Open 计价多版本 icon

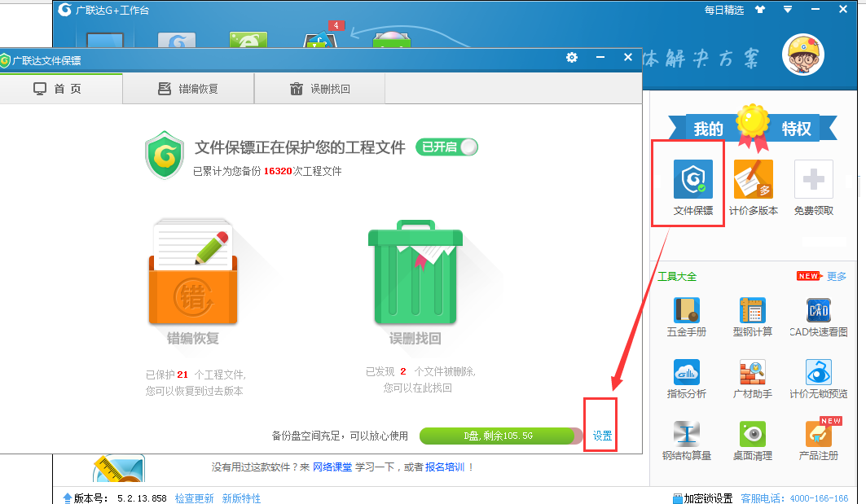pos(754,179)
